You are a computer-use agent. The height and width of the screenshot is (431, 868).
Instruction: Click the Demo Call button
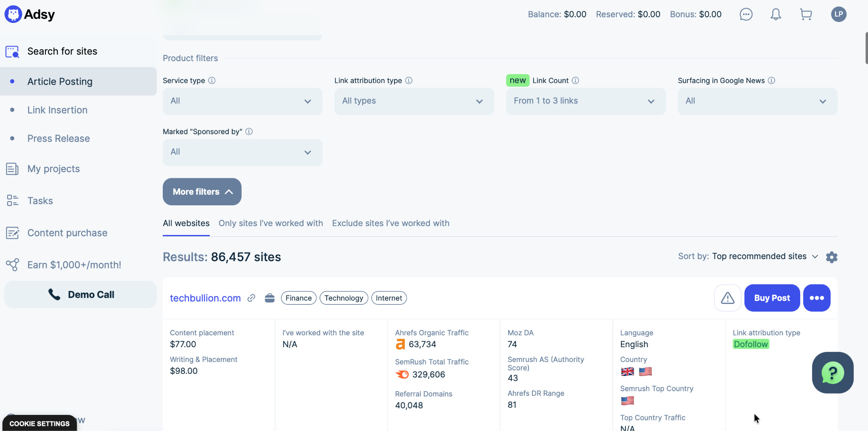[x=81, y=295]
